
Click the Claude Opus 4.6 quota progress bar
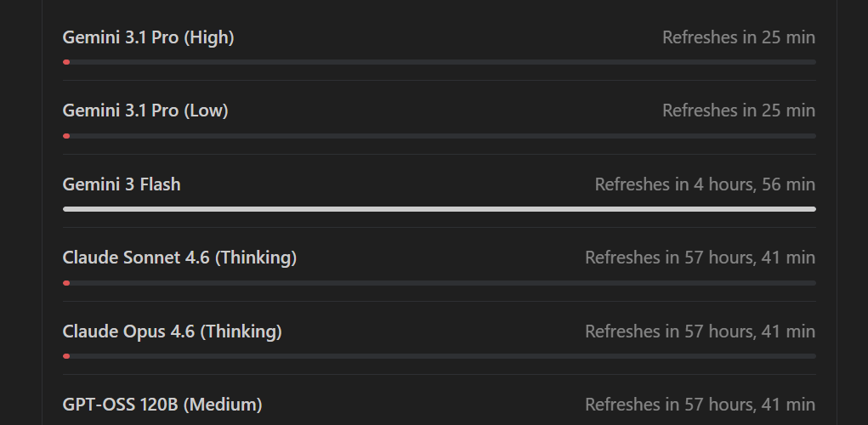coord(439,356)
